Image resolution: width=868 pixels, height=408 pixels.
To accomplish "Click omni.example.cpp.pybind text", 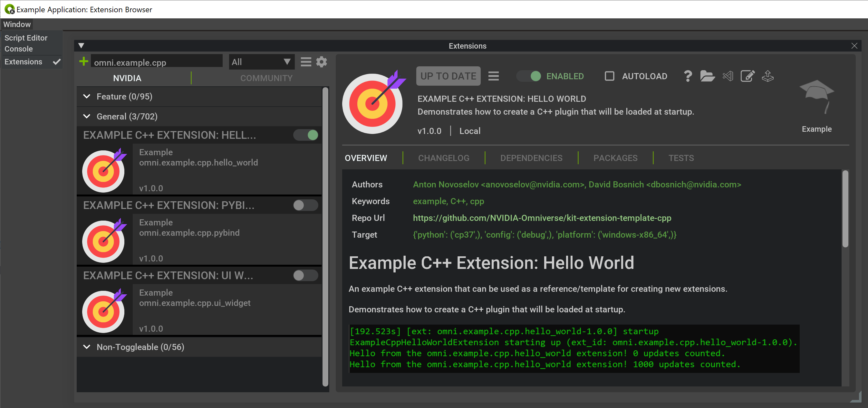I will [189, 232].
